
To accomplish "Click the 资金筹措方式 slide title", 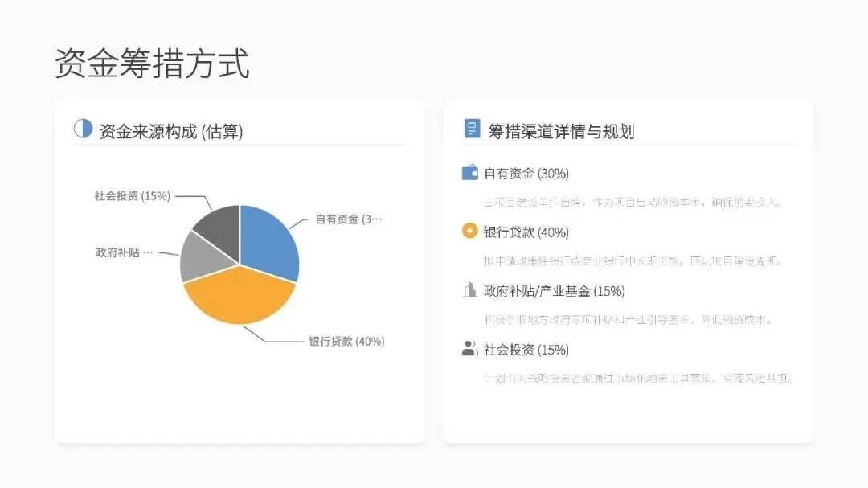I will click(x=152, y=64).
